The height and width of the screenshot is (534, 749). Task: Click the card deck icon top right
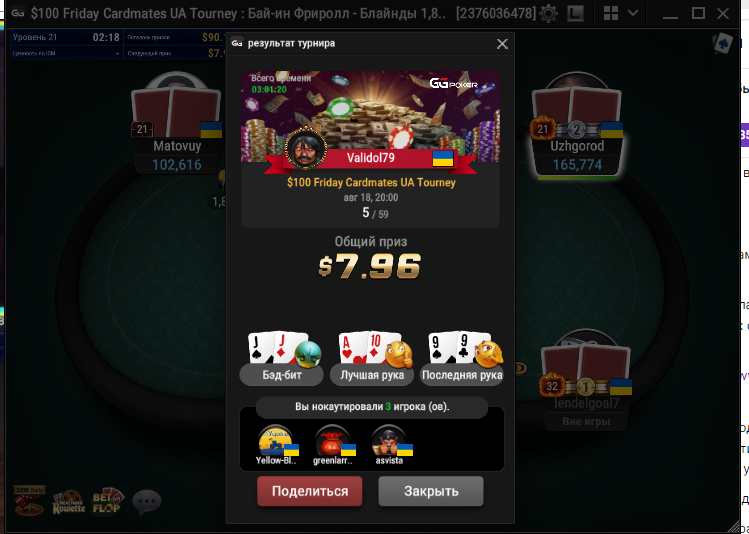click(x=723, y=43)
